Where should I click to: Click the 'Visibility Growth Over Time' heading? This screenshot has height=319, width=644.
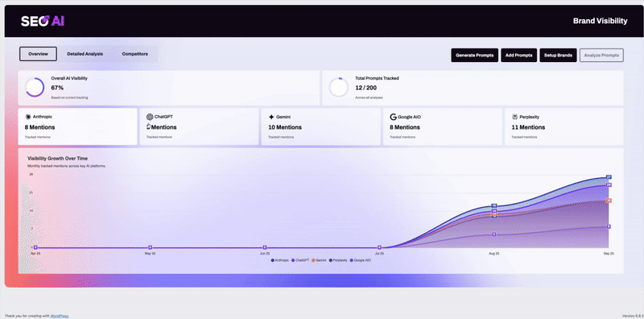(x=57, y=158)
